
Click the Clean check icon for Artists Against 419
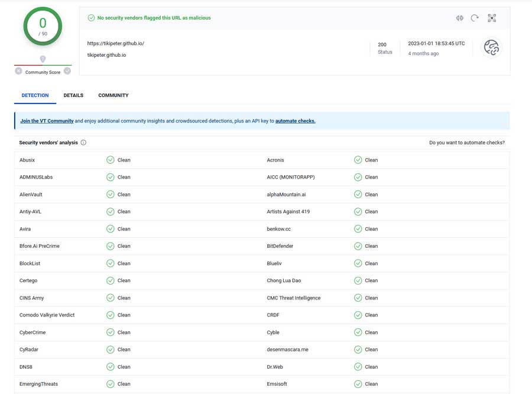358,212
